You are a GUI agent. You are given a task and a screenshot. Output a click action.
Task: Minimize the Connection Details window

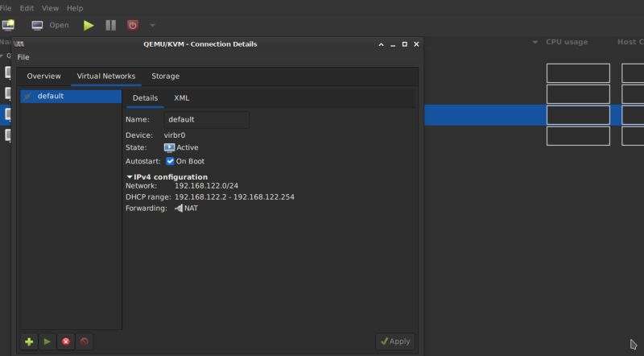393,45
